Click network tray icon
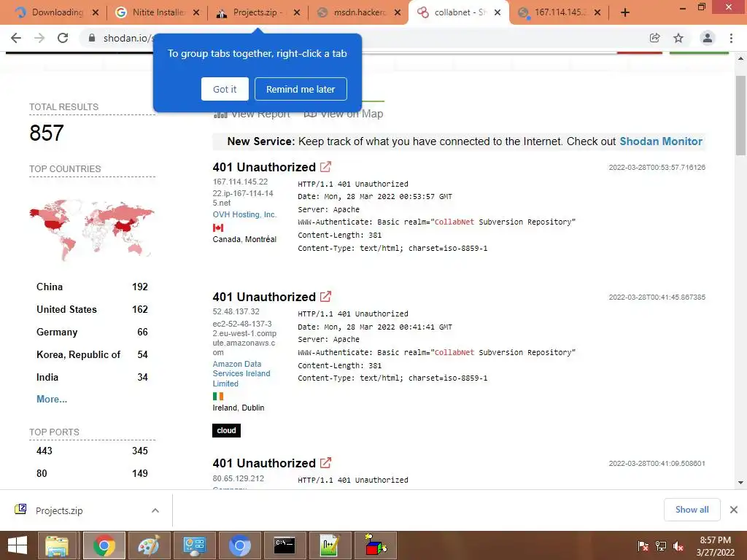This screenshot has width=747, height=560. tap(661, 546)
